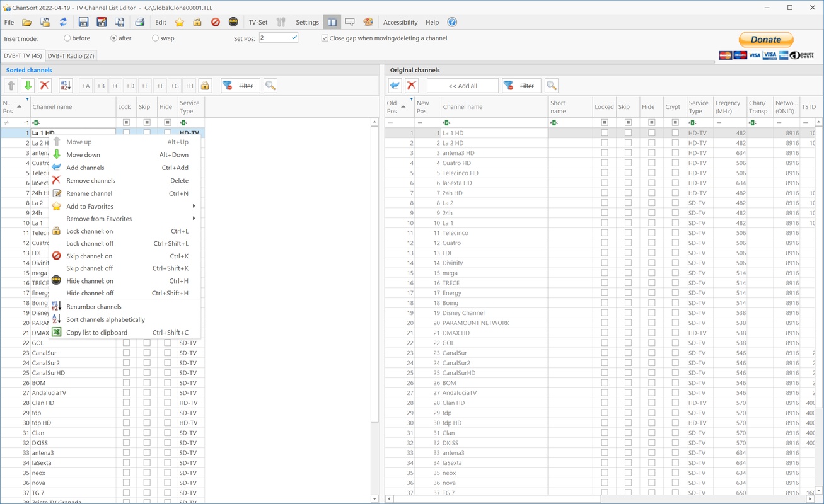
Task: Select 'PARAMOUNT NETWORK' row in Original channels
Action: [x=599, y=323]
